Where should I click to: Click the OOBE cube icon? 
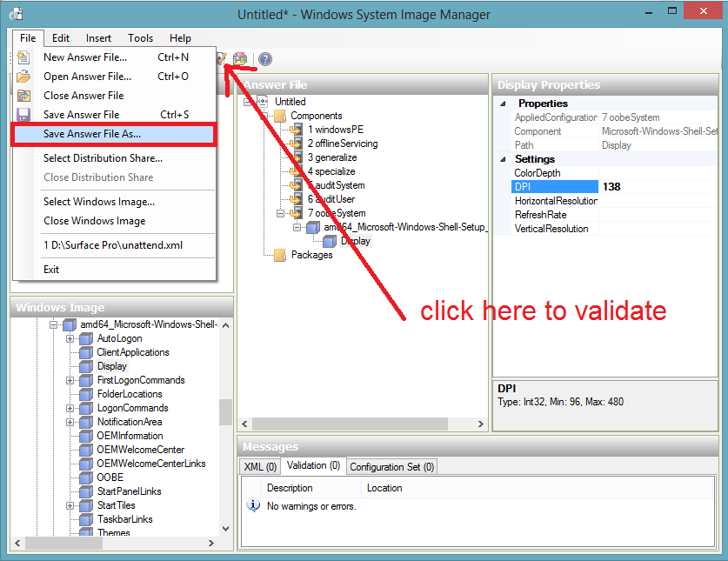pos(86,478)
